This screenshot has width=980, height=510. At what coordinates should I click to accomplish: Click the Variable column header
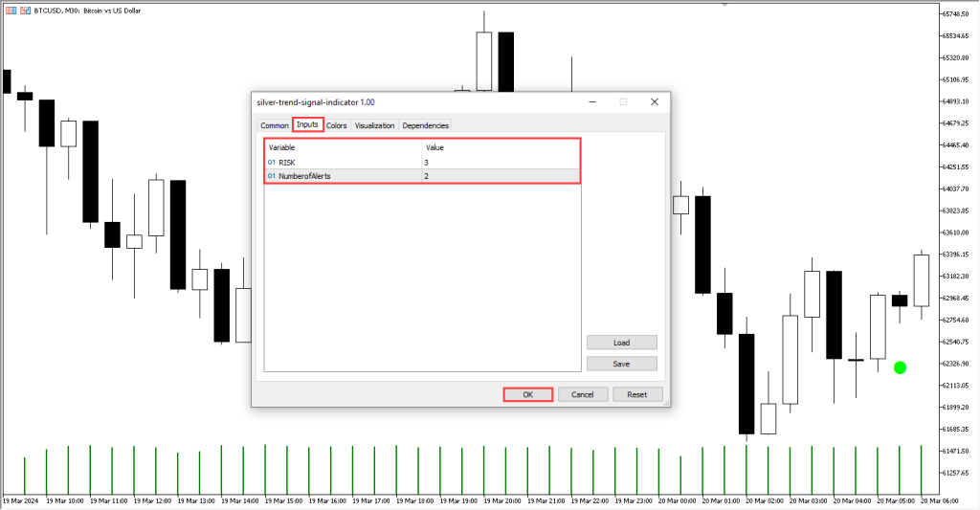pos(344,147)
